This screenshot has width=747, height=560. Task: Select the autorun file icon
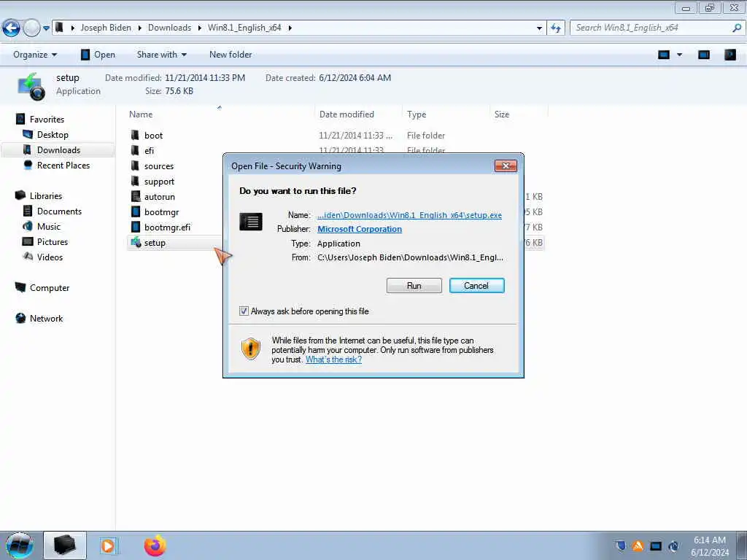click(x=136, y=196)
